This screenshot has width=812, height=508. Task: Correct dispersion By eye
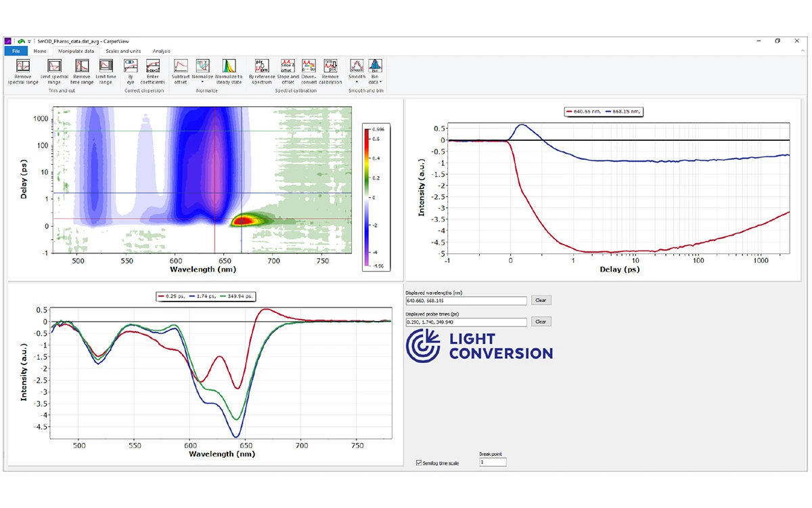[x=131, y=70]
